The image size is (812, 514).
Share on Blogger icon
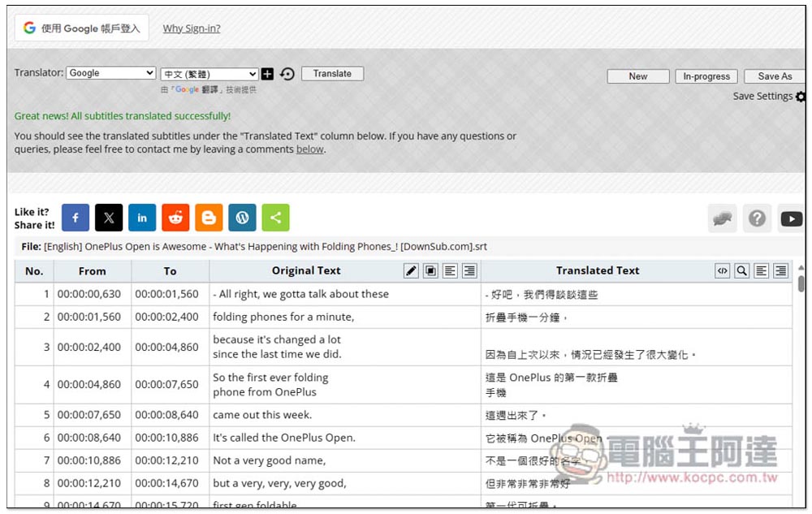tap(209, 218)
